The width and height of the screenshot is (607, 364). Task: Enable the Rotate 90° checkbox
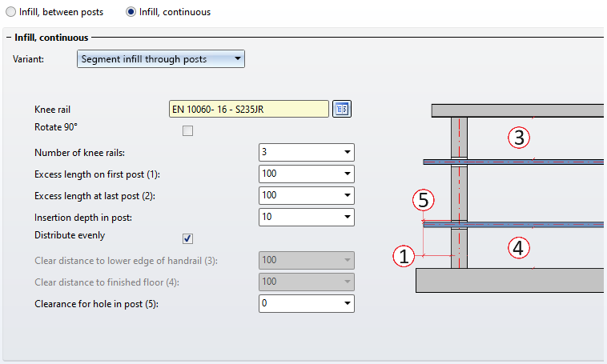(x=187, y=130)
